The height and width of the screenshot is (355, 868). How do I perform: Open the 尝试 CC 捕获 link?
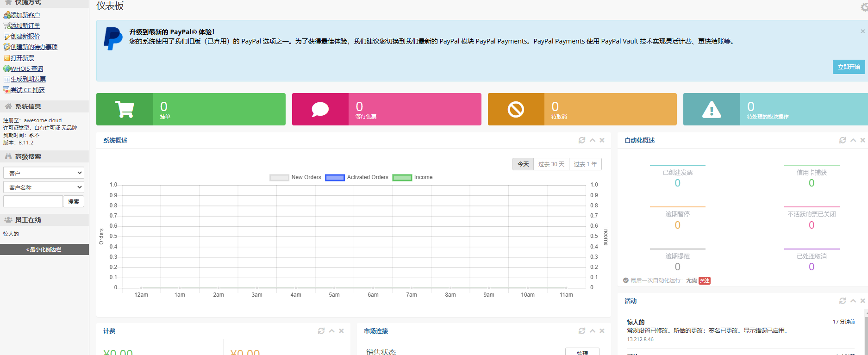tap(28, 90)
